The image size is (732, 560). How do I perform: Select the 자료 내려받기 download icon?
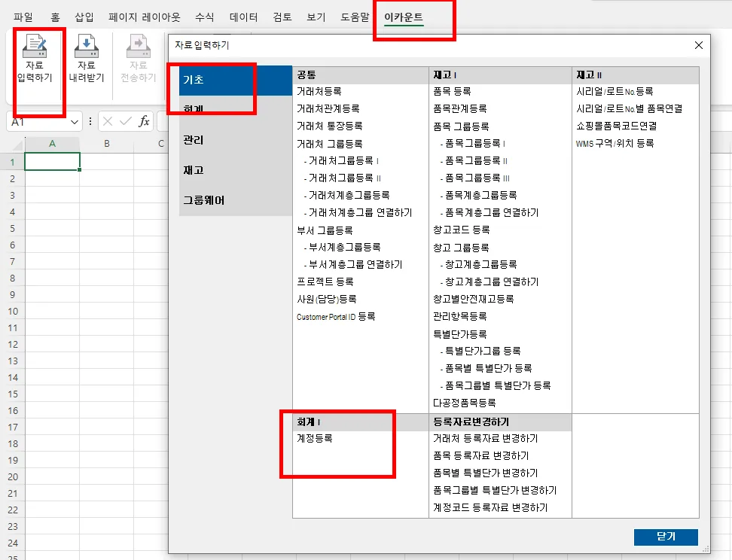[x=87, y=59]
